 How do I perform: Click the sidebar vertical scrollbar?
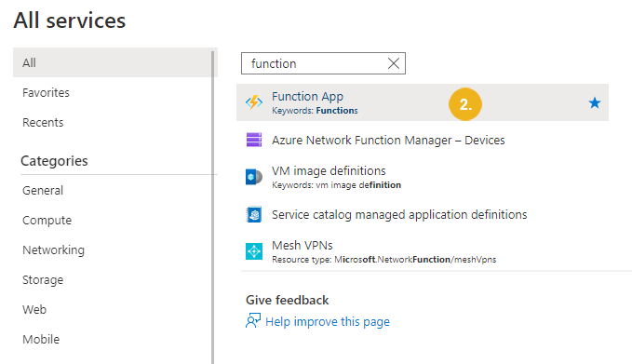tap(213, 208)
